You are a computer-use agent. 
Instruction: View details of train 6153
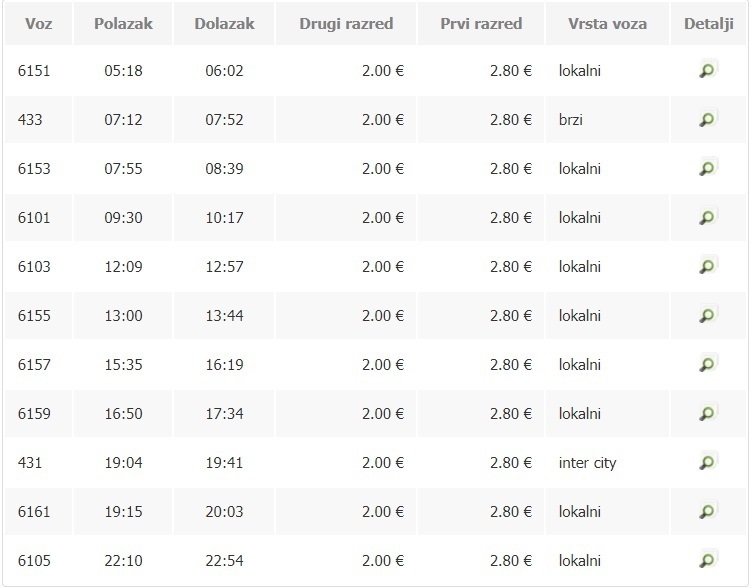click(708, 168)
